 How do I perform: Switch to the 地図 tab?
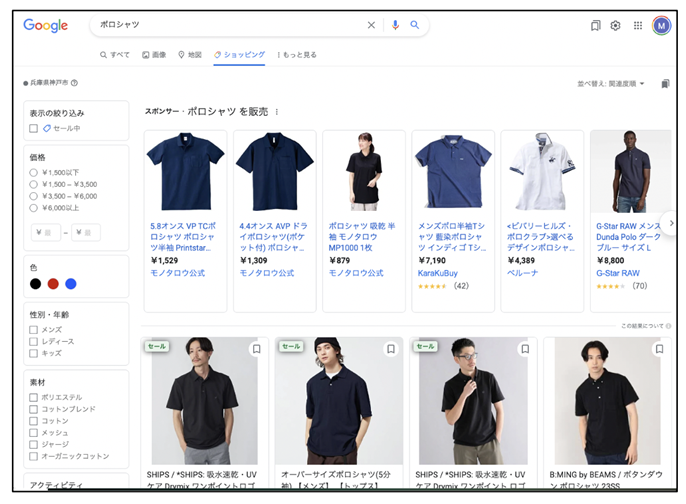point(190,55)
